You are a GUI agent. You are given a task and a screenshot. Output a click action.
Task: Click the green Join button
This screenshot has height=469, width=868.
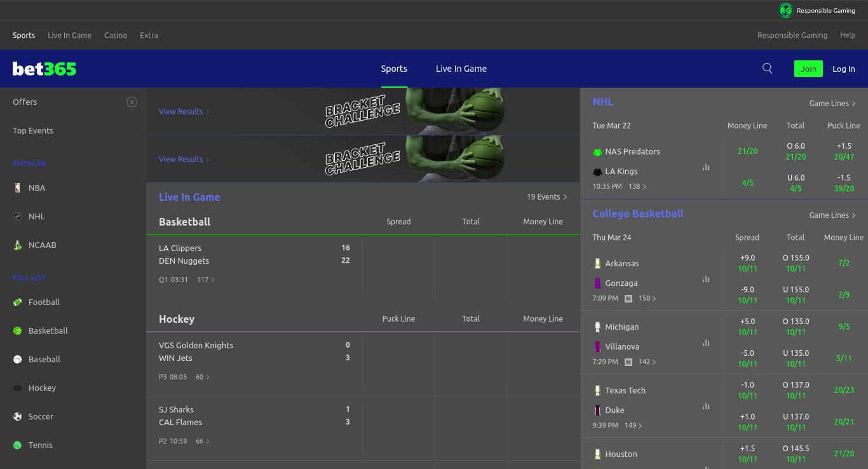click(808, 69)
